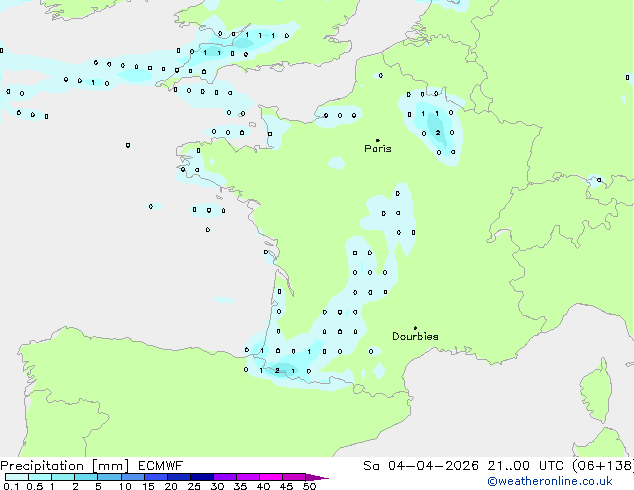Click the '0.5' legend value

point(35,486)
